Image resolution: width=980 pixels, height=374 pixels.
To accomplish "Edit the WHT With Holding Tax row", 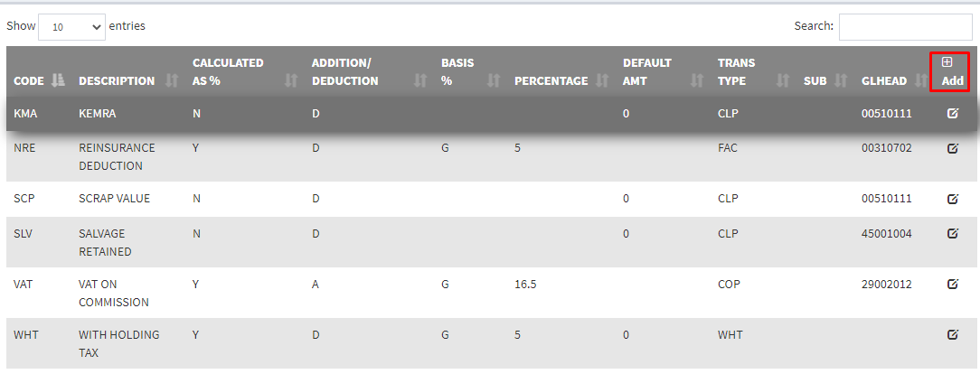I will 952,334.
